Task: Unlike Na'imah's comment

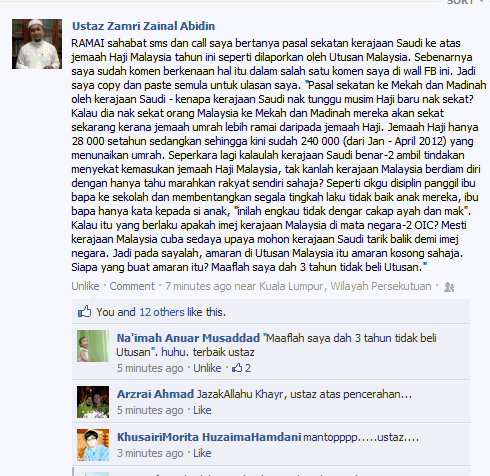Action: (207, 368)
